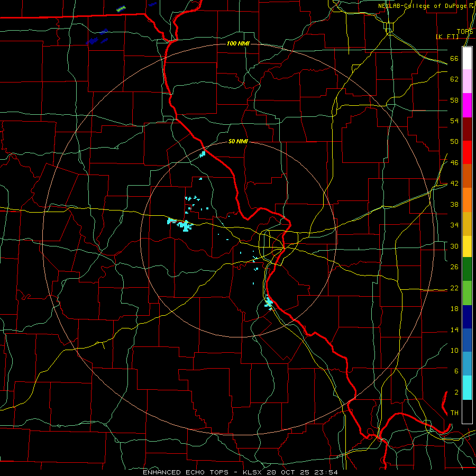
Task: Click the legend value "14"
Action: click(x=454, y=329)
